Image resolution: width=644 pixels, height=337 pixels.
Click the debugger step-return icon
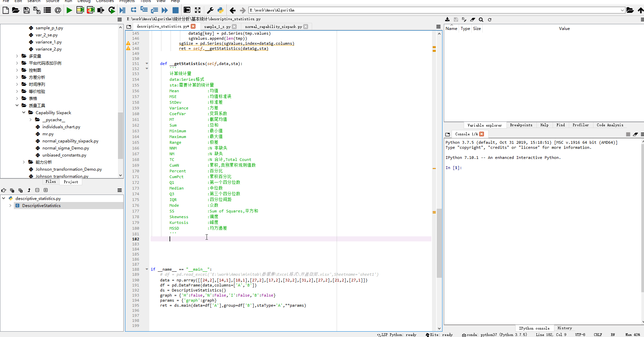tap(154, 10)
